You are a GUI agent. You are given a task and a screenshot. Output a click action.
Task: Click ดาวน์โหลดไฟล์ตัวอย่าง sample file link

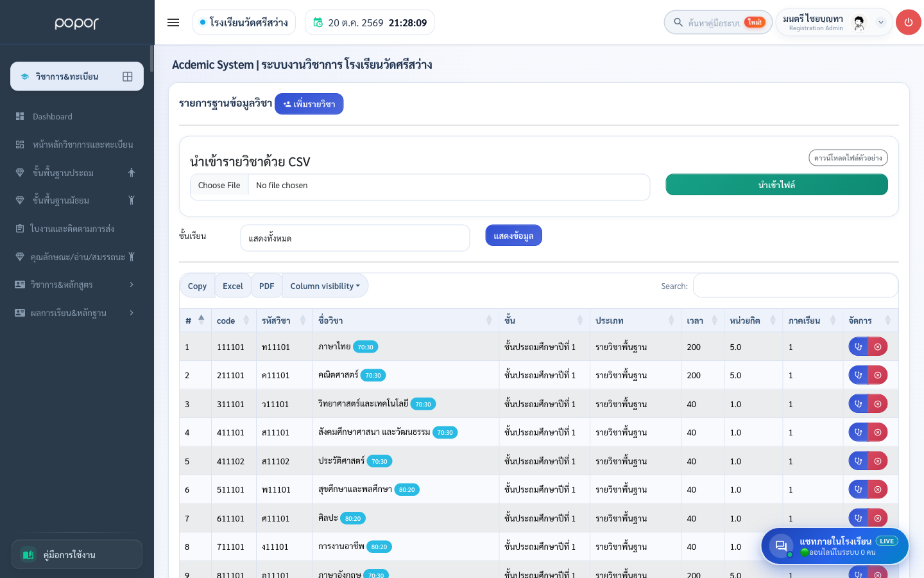point(848,157)
